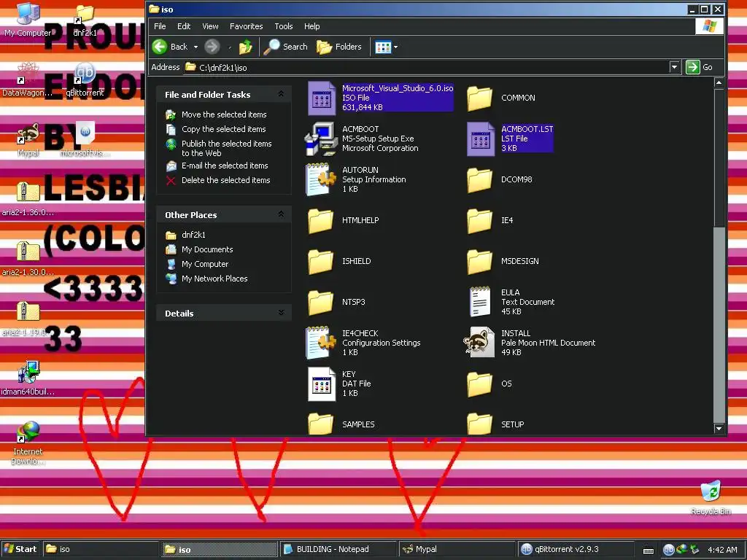Open the Address bar dropdown arrow
The width and height of the screenshot is (747, 560).
(674, 67)
